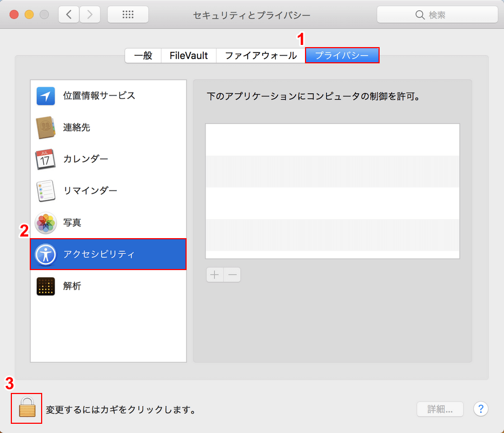Screen dimensions: 504x433
Task: Open the grid view of all preference panes
Action: (128, 14)
